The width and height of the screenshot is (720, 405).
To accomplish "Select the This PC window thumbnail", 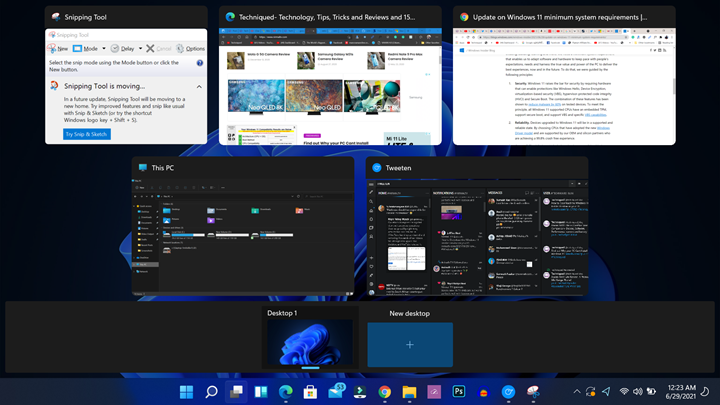I will (x=243, y=237).
